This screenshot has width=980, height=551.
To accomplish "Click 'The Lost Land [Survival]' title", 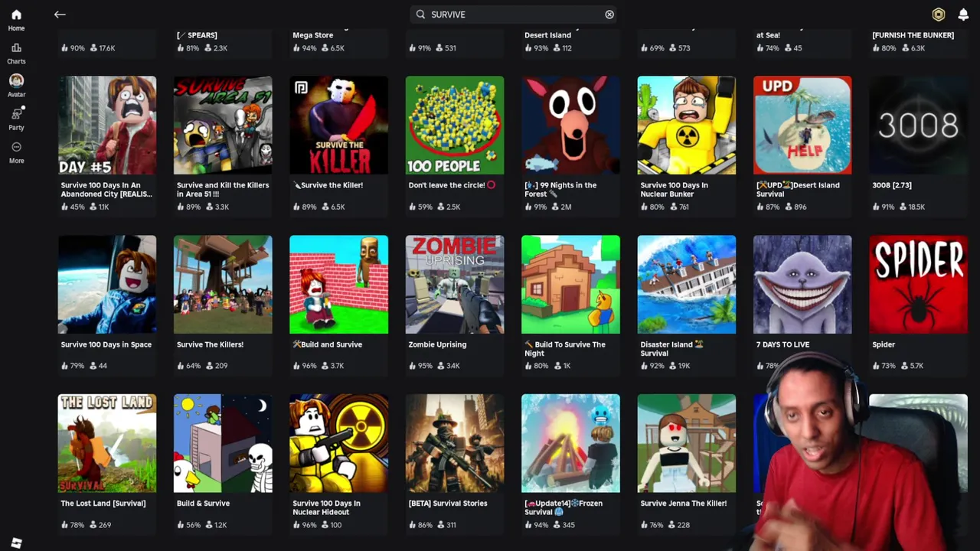I will coord(103,504).
